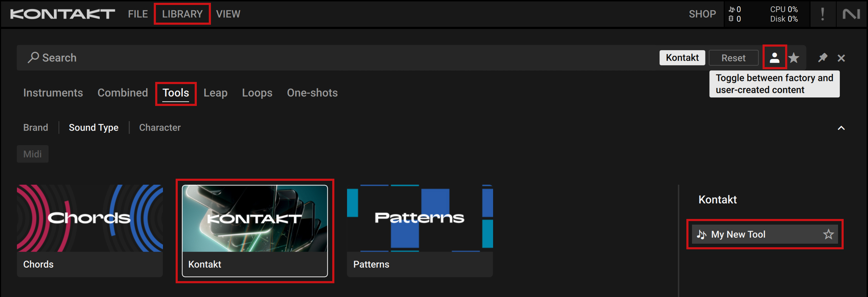Click the Kontakt logo in header
The image size is (868, 297).
62,14
